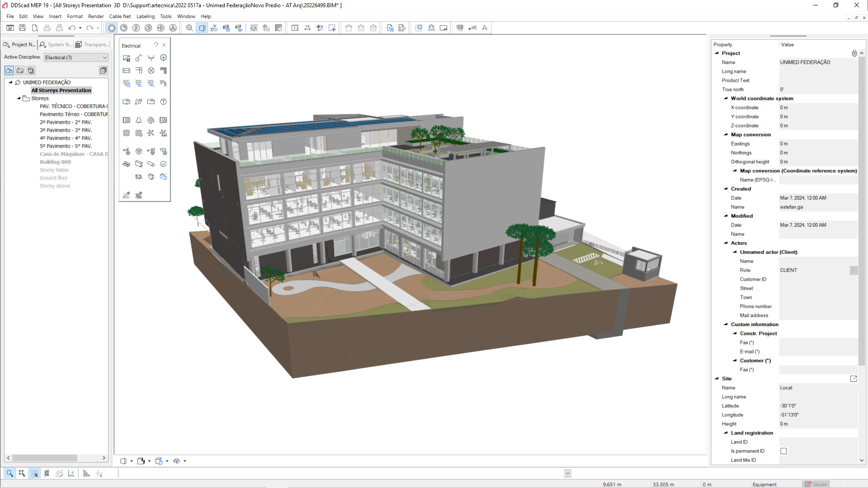Close the Electrical palette
This screenshot has height=488, width=868.
(164, 45)
